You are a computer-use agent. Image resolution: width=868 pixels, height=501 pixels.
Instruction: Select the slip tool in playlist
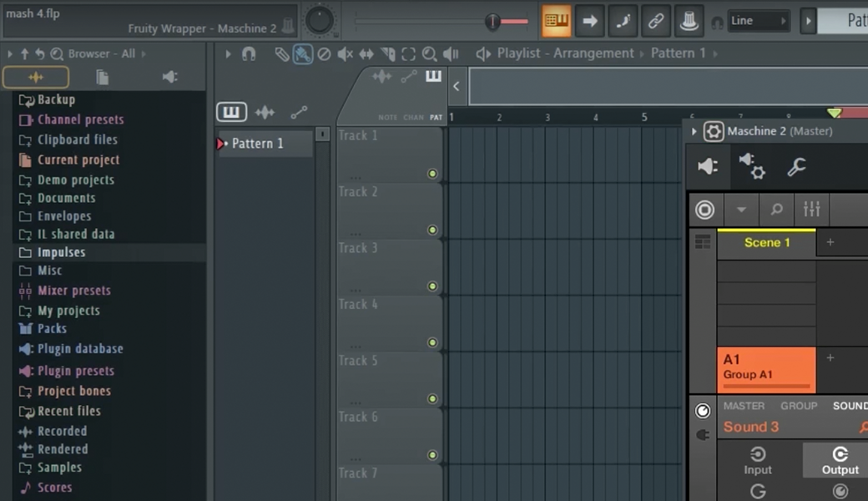click(366, 53)
